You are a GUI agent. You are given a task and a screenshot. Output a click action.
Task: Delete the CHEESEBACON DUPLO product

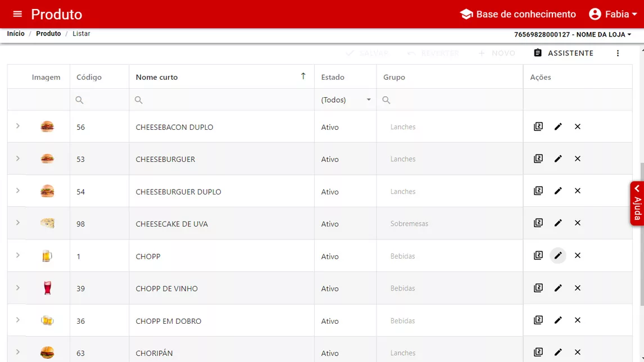click(x=578, y=126)
